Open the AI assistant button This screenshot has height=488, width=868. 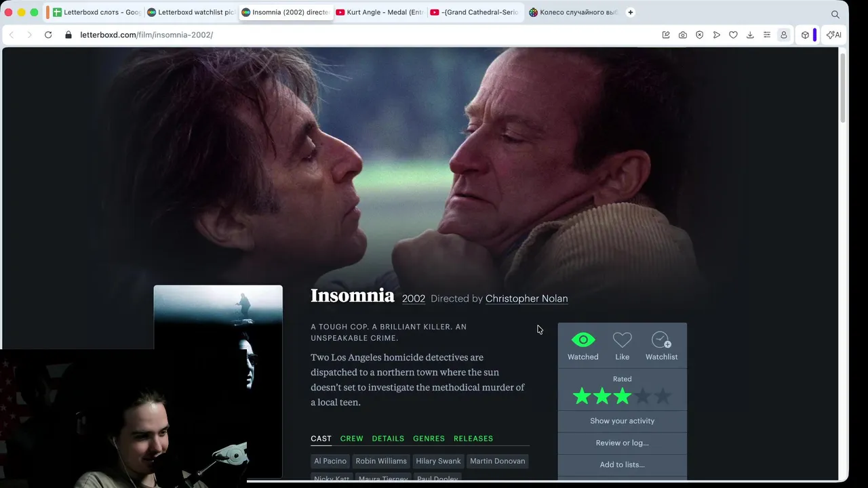[x=834, y=35]
